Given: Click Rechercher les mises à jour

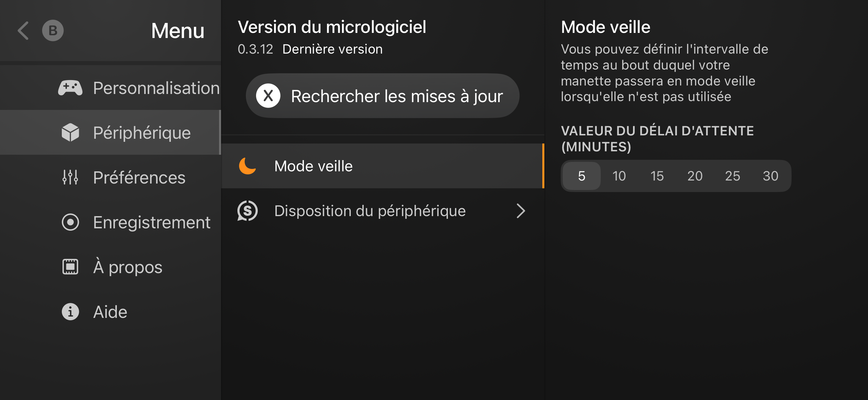Looking at the screenshot, I should (383, 96).
